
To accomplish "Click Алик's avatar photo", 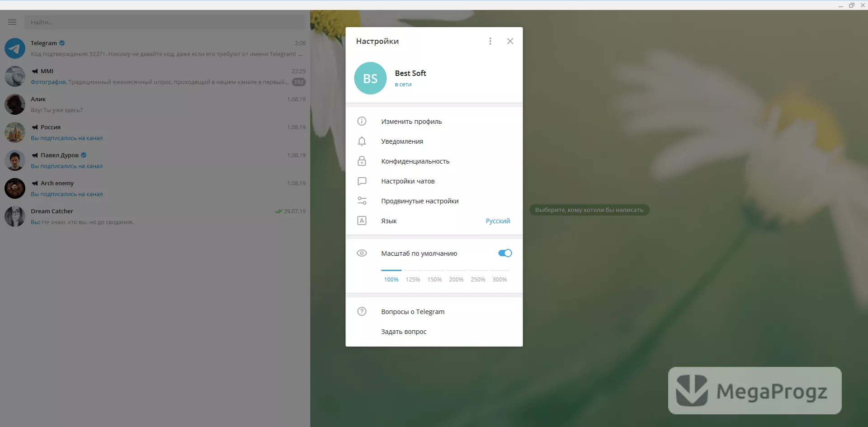I will click(15, 104).
